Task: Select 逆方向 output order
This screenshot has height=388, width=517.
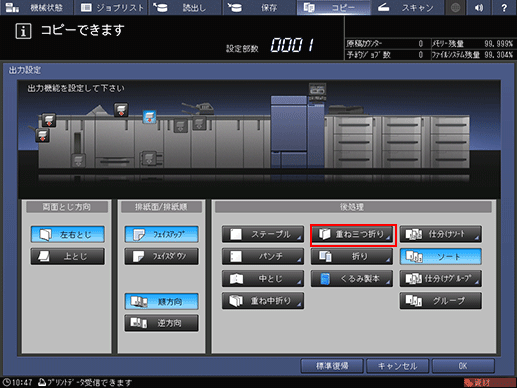Action: [x=161, y=323]
